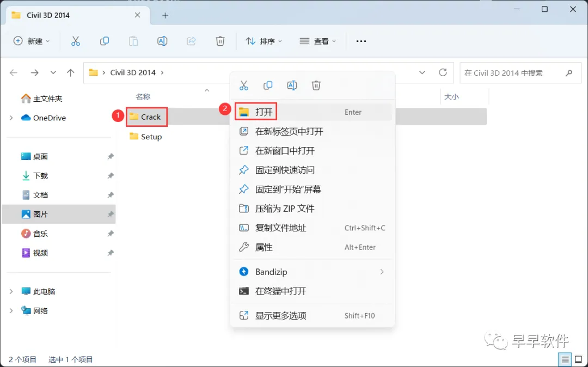The width and height of the screenshot is (588, 367).
Task: Click the Copy icon in the toolbar
Action: (104, 41)
